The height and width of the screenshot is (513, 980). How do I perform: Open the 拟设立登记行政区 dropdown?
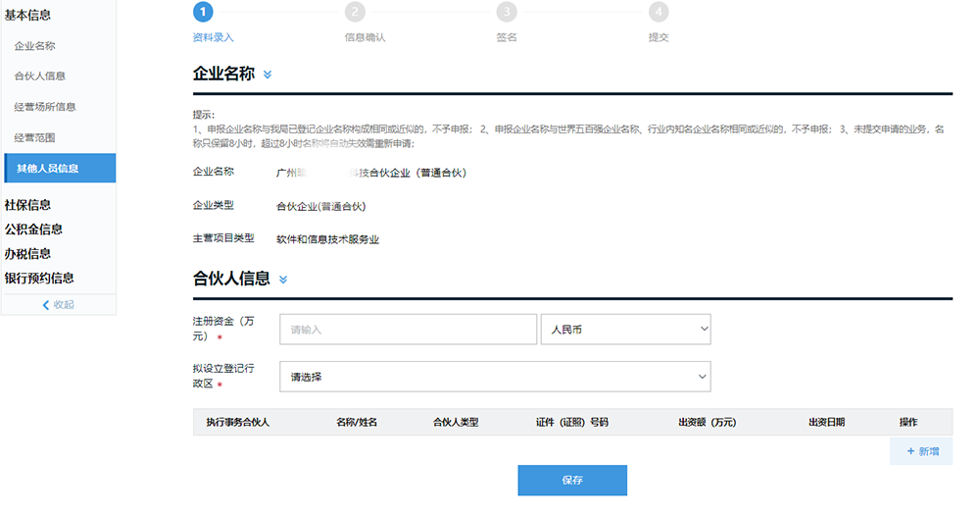click(495, 377)
